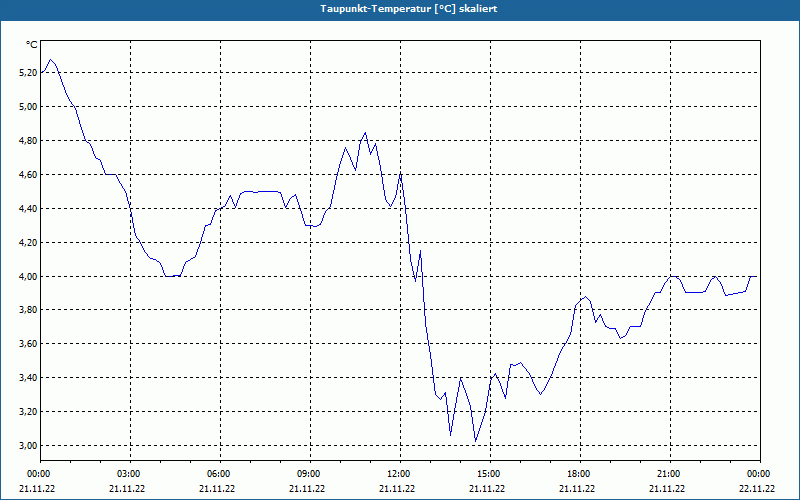Select the 09:00 time label
The image size is (800, 500).
pos(310,474)
